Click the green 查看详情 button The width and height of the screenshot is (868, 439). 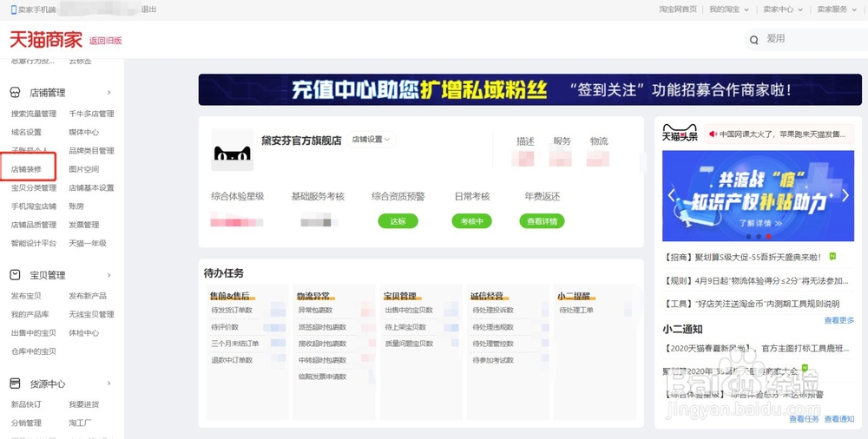point(542,221)
